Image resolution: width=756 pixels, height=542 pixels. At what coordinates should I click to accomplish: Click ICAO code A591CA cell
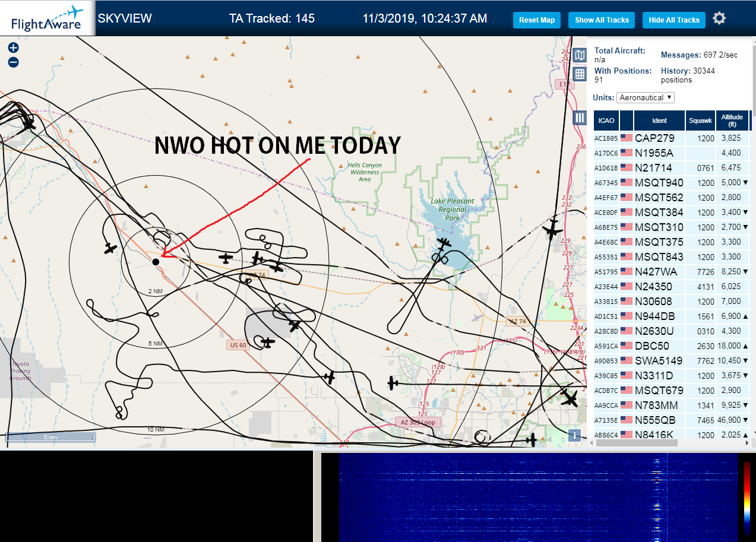tap(606, 346)
